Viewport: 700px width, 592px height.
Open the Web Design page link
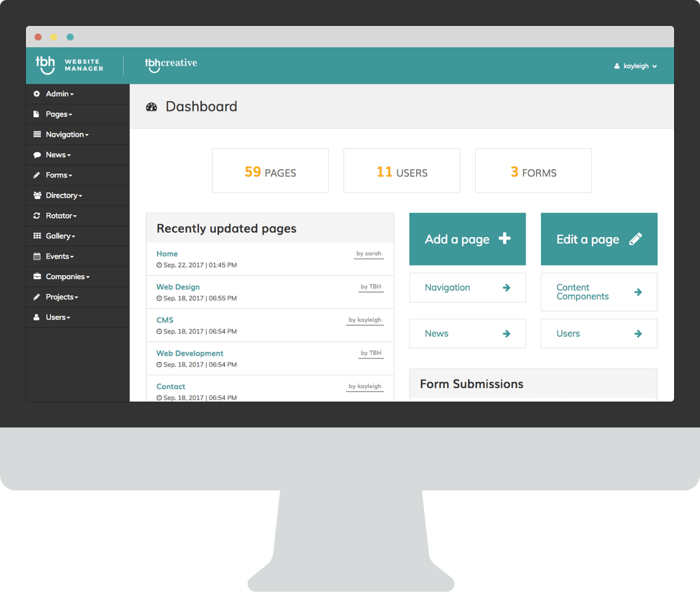click(178, 287)
